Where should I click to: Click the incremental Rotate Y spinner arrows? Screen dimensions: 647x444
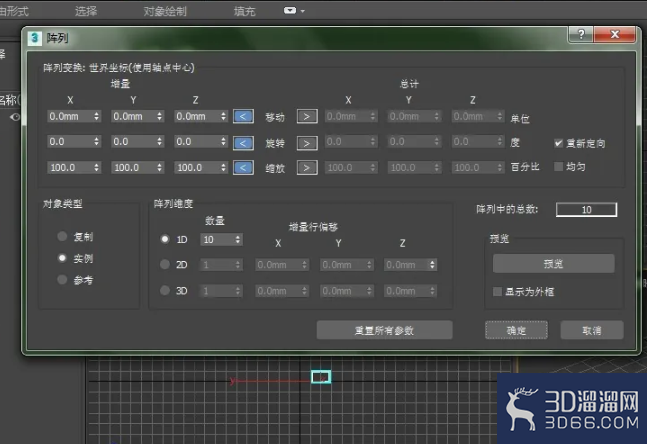tap(160, 142)
